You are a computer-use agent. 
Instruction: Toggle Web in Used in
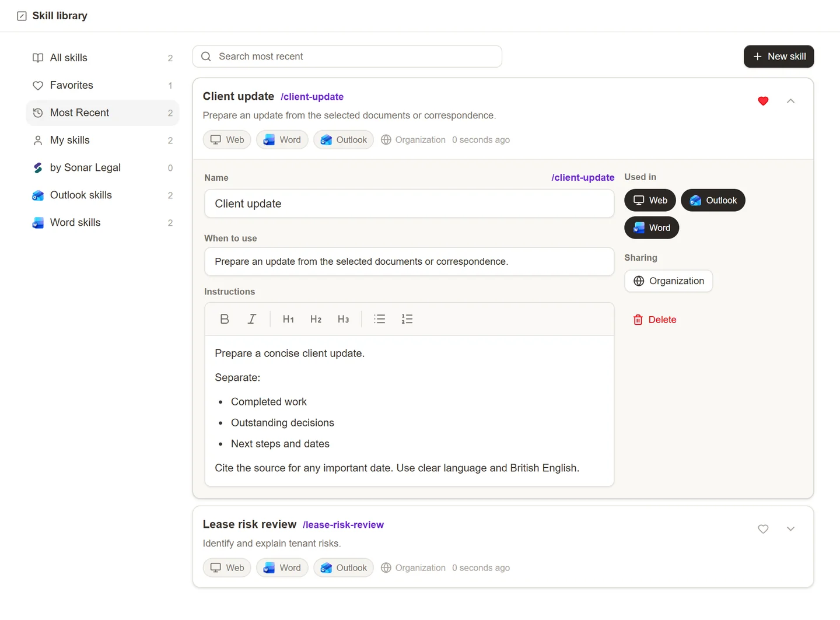click(x=650, y=200)
